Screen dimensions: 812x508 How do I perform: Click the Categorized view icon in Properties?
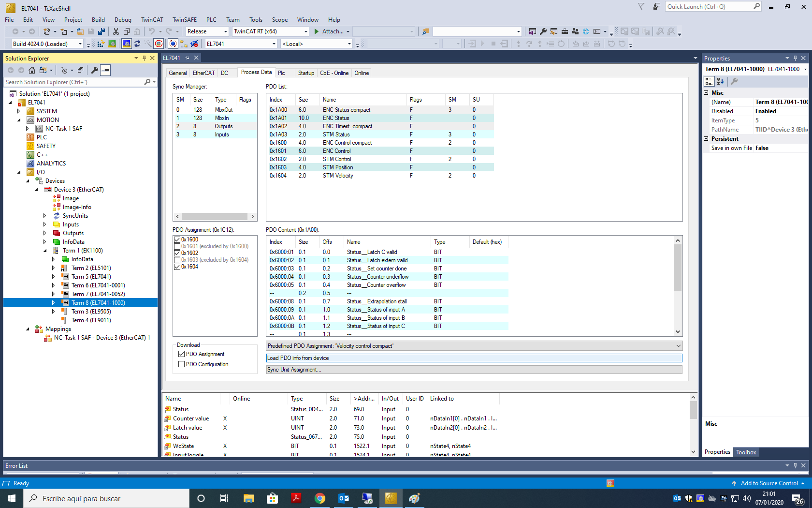pyautogui.click(x=709, y=81)
